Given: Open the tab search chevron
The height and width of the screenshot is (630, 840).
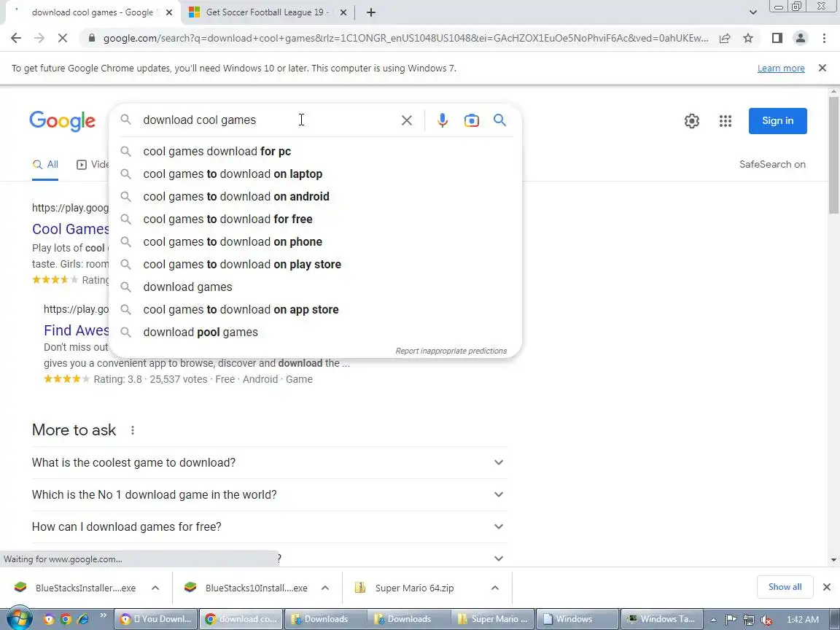Looking at the screenshot, I should pos(752,12).
